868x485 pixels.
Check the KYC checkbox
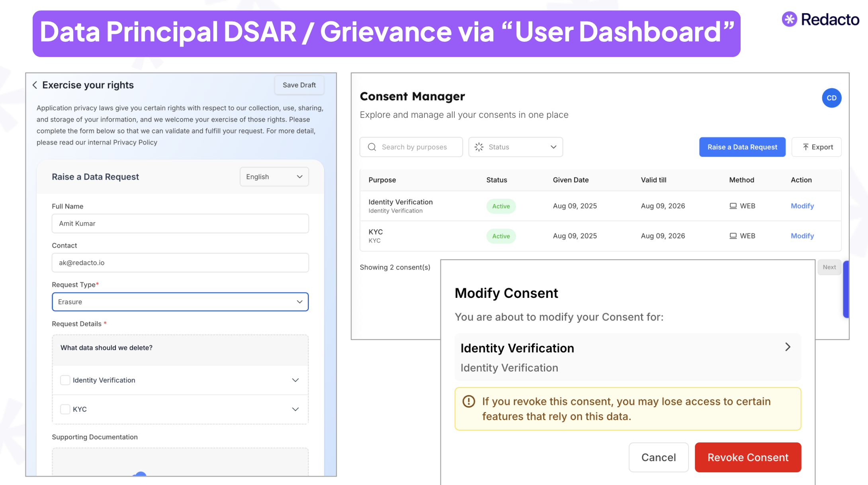click(65, 409)
